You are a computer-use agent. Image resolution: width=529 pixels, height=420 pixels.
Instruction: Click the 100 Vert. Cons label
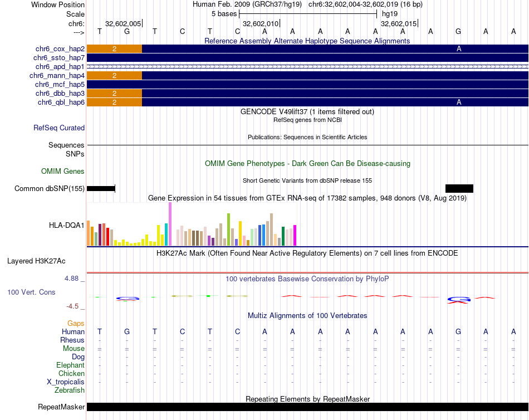[x=31, y=292]
